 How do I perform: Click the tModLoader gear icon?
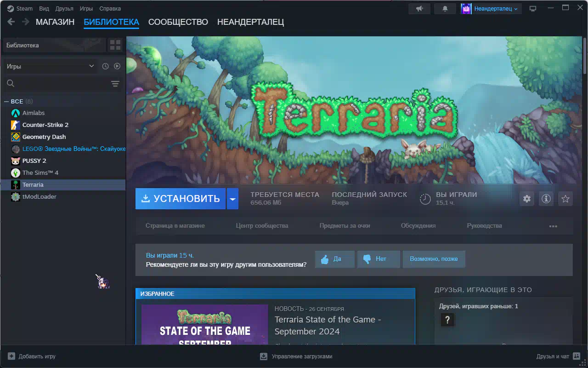[x=16, y=196]
